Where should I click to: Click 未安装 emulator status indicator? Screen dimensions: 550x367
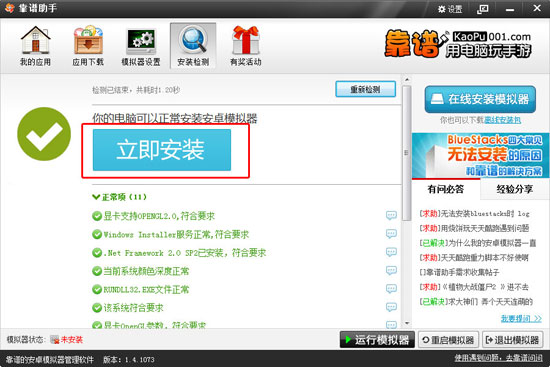tap(67, 340)
